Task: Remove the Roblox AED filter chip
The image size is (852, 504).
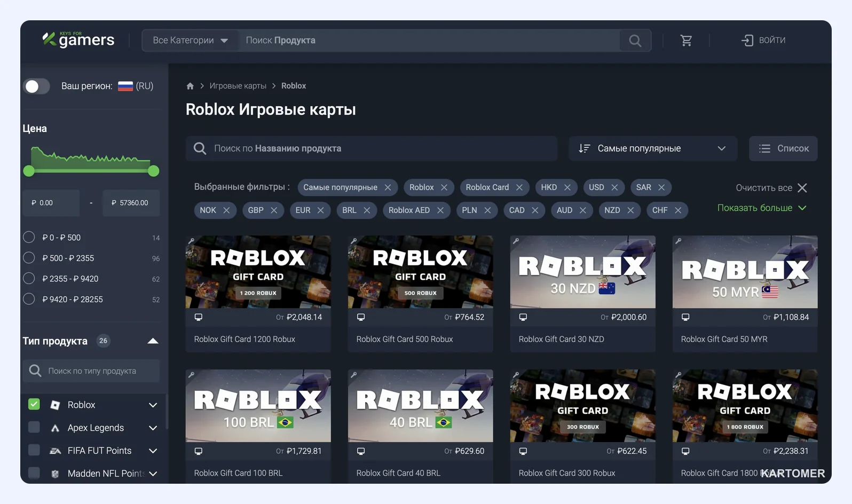Action: click(440, 210)
